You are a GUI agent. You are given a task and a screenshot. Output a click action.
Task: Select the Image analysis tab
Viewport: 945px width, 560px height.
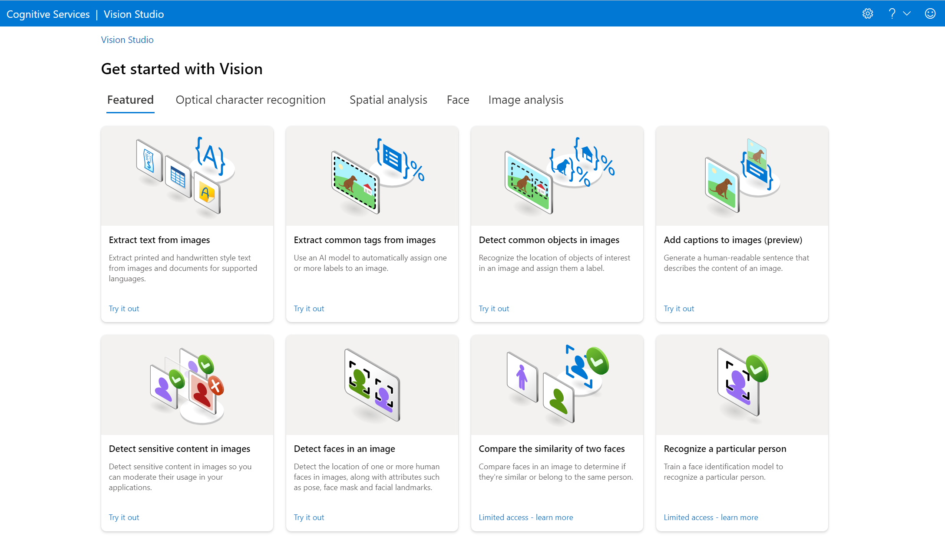(526, 100)
